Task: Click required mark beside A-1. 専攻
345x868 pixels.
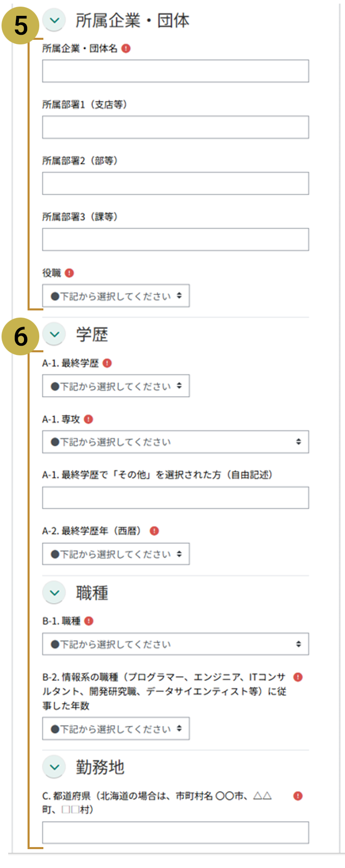Action: click(88, 419)
